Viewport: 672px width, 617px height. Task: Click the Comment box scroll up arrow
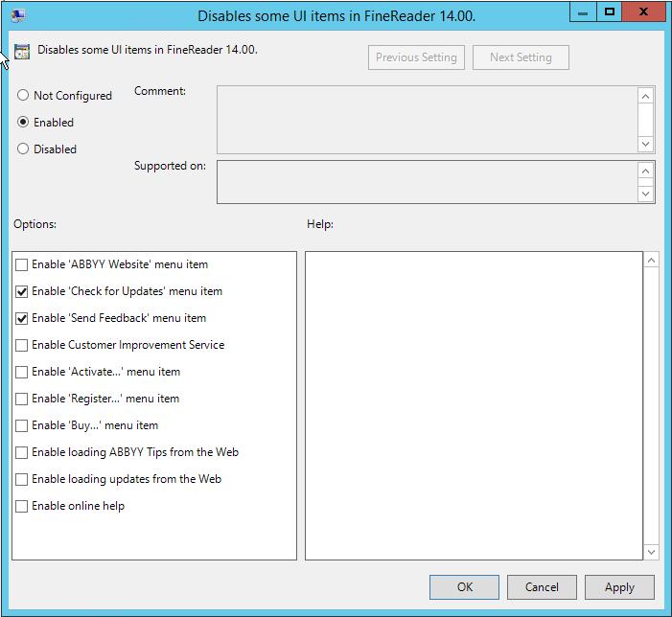[x=646, y=97]
